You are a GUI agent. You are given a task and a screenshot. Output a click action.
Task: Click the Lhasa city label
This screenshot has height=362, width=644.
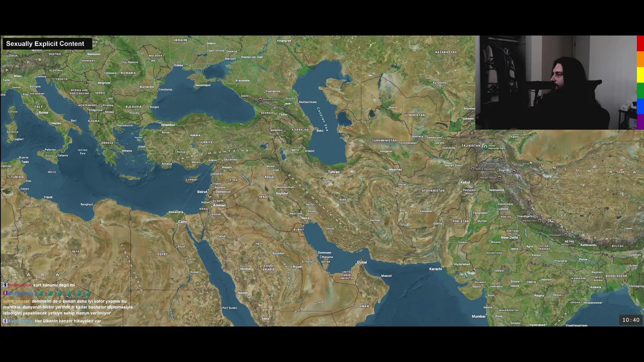tap(627, 228)
